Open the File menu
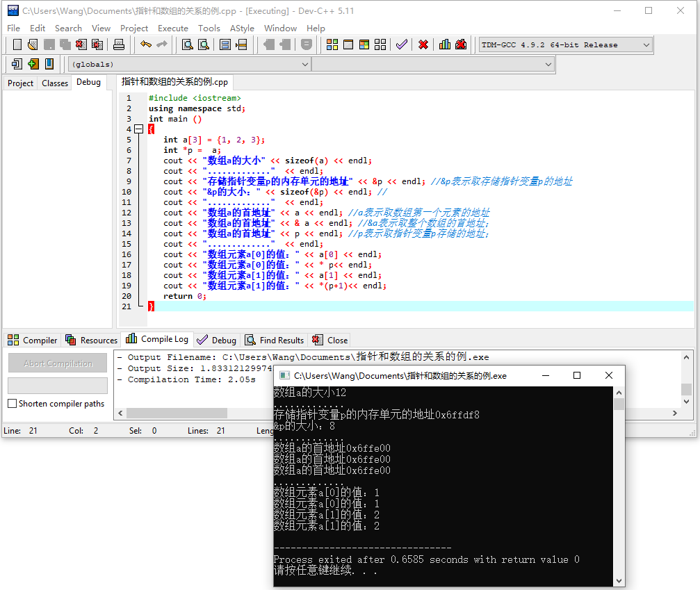 pyautogui.click(x=13, y=28)
